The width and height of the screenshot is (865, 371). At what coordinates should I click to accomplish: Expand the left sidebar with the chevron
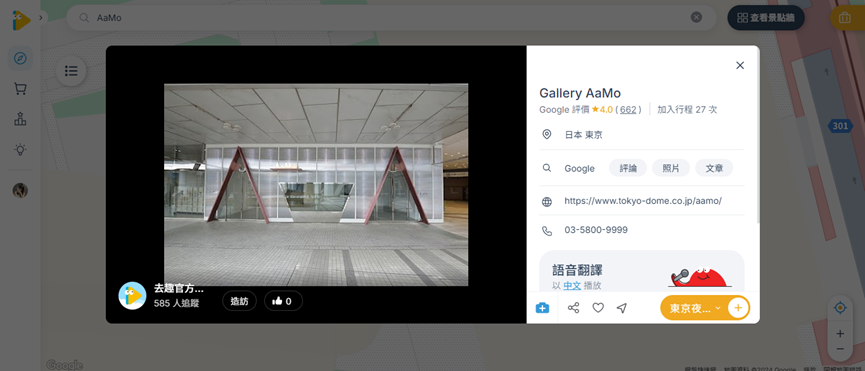41,18
